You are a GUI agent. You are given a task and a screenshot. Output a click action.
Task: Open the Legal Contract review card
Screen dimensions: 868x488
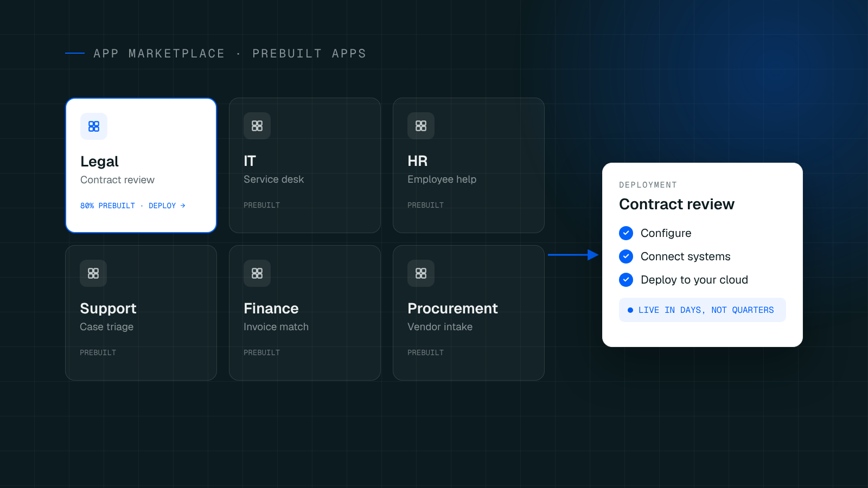[x=141, y=165]
